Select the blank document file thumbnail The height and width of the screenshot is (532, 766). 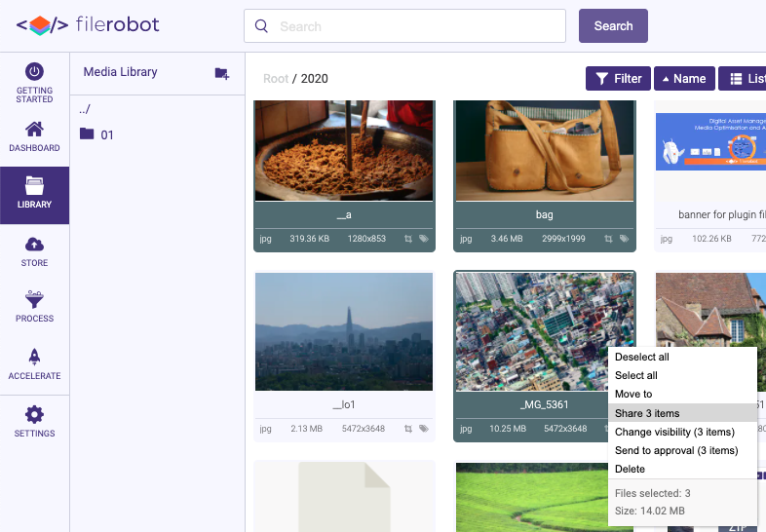click(x=344, y=497)
